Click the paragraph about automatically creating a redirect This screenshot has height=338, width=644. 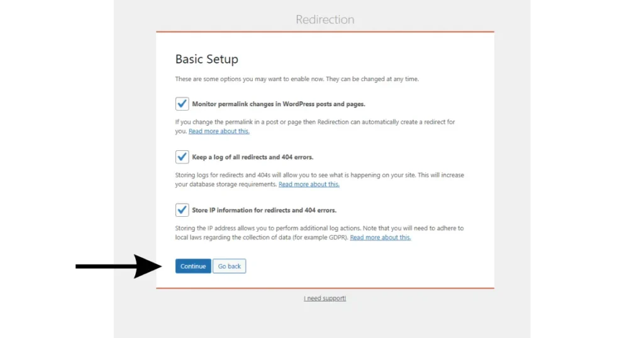[314, 122]
